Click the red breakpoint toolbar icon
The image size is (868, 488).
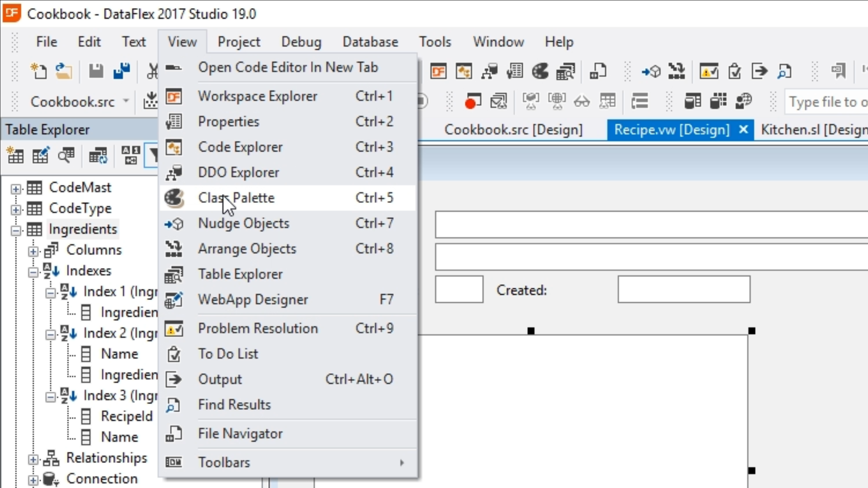pos(472,102)
